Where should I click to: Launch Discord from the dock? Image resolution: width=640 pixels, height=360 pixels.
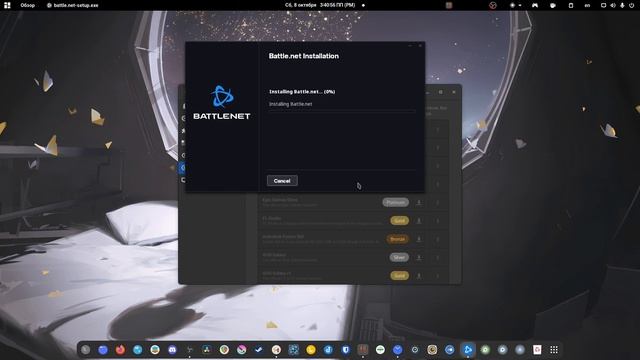(x=172, y=350)
